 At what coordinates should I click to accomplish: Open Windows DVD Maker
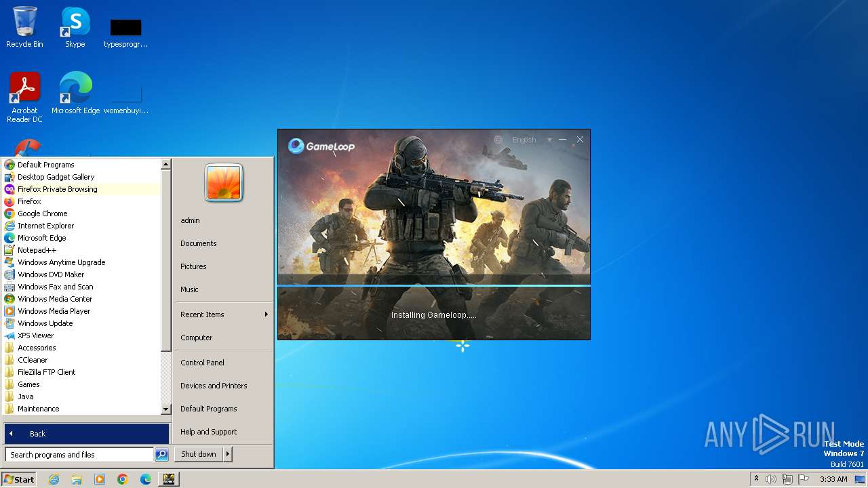pos(81,274)
